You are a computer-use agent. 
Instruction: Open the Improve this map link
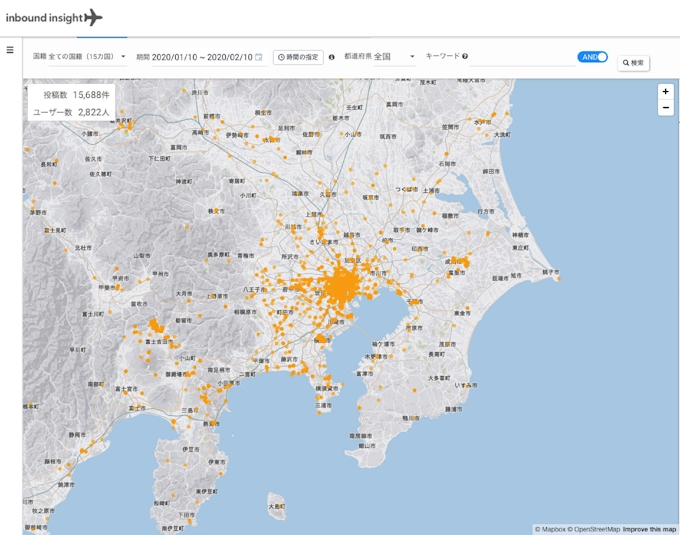click(649, 529)
